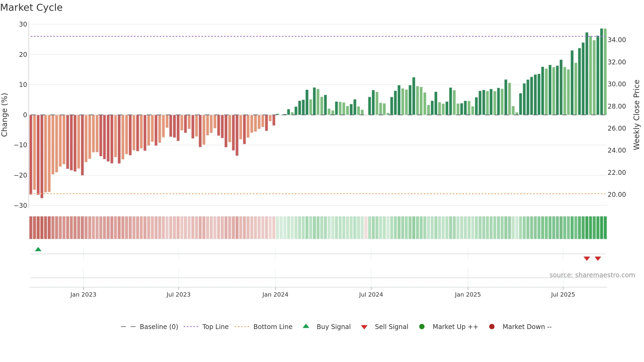Toggle the Top Line legend entry

pos(206,327)
